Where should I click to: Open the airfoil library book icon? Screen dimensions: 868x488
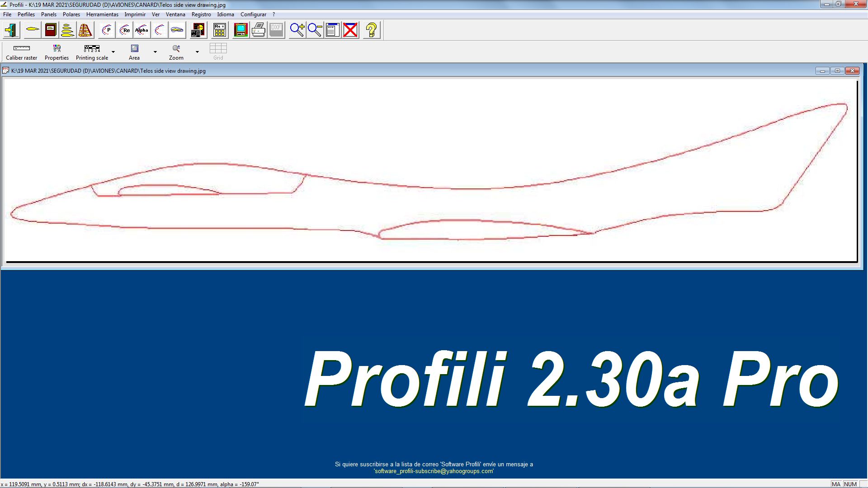[x=51, y=30]
